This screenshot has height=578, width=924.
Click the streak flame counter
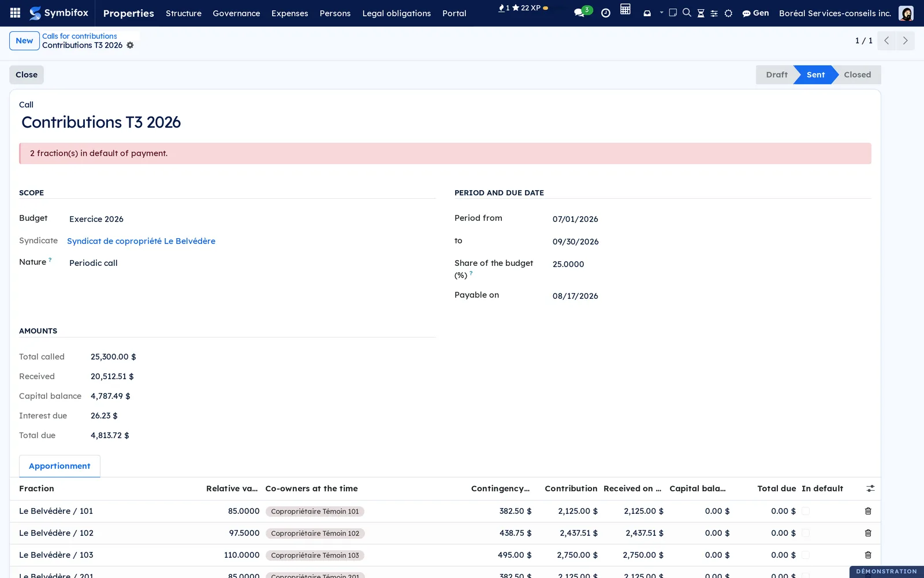click(504, 8)
